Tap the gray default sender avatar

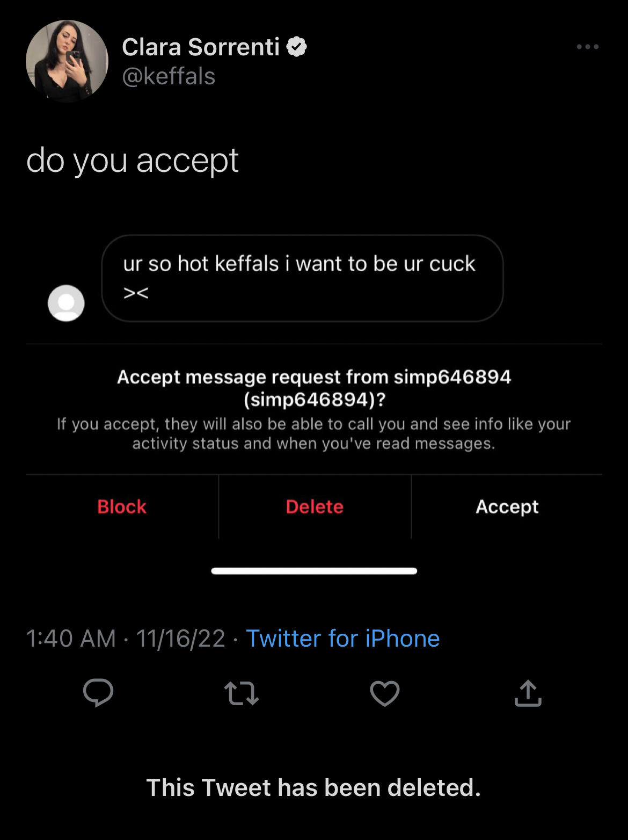pyautogui.click(x=66, y=303)
